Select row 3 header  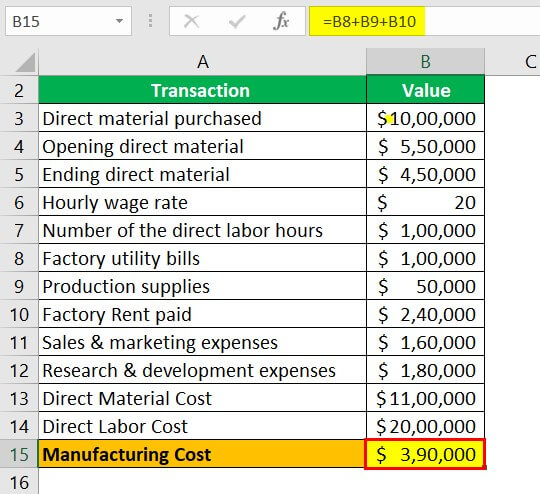pos(19,118)
